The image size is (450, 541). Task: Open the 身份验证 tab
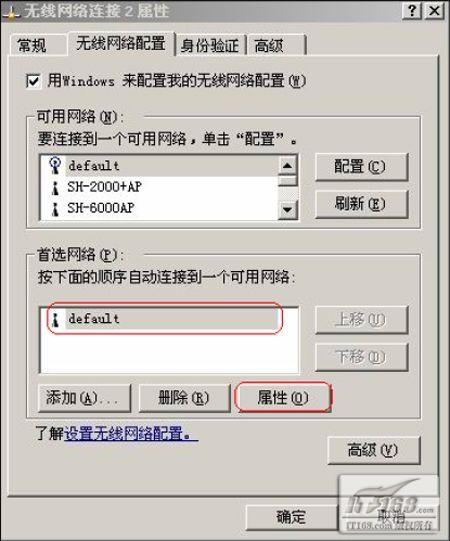tap(210, 45)
